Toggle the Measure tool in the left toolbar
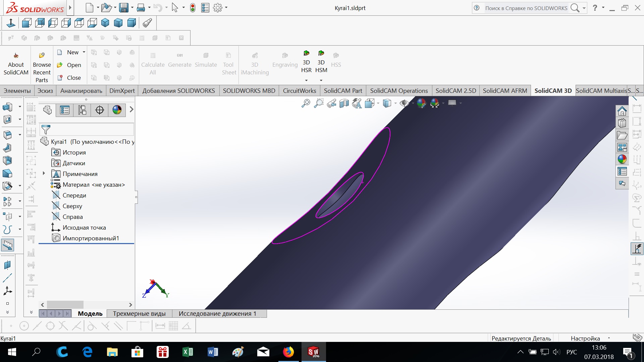The image size is (644, 362). 7,245
